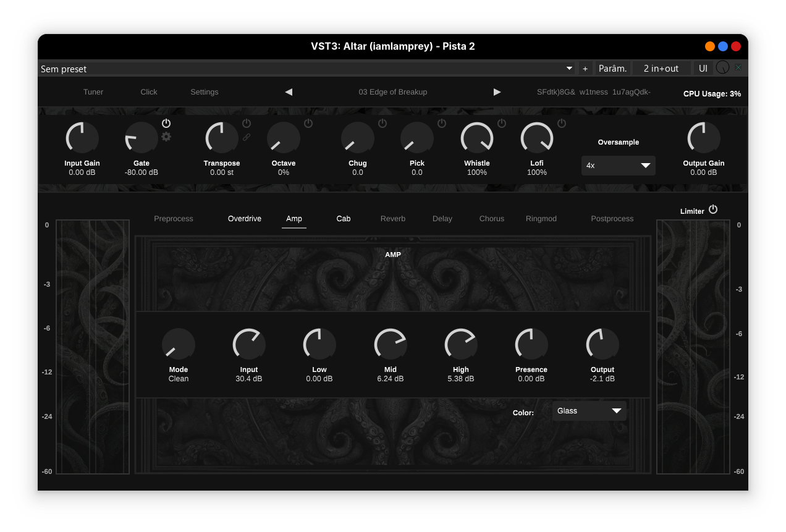This screenshot has width=786, height=532.
Task: Click the plus button beside preset box
Action: [x=585, y=69]
